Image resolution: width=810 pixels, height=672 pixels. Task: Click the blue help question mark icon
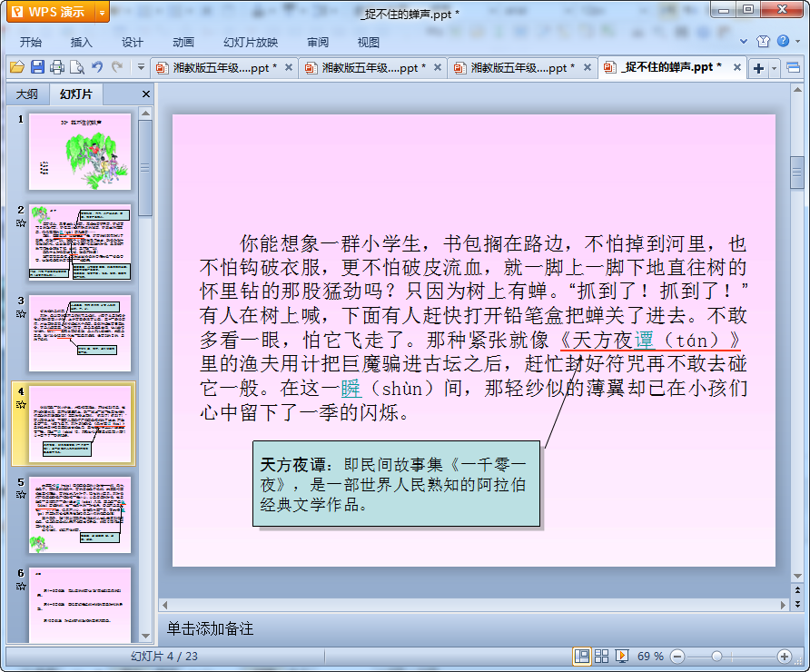[x=783, y=41]
